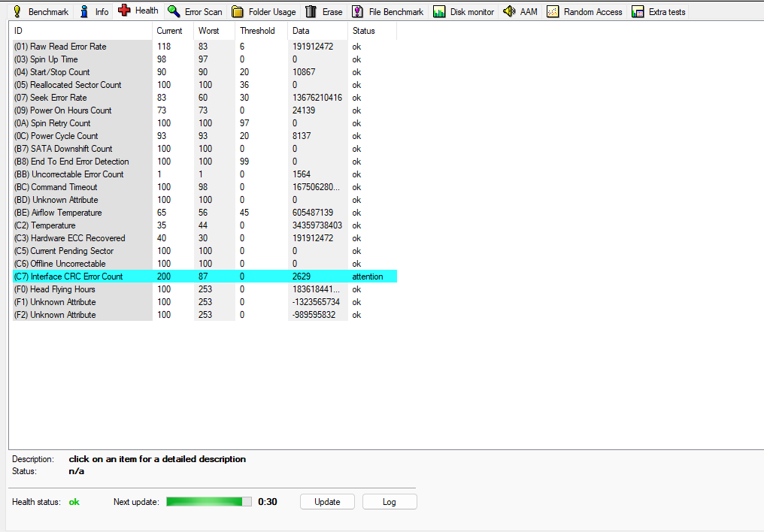Screen dimensions: 764x532
Task: Click the Disk monitor chart icon
Action: pyautogui.click(x=439, y=12)
